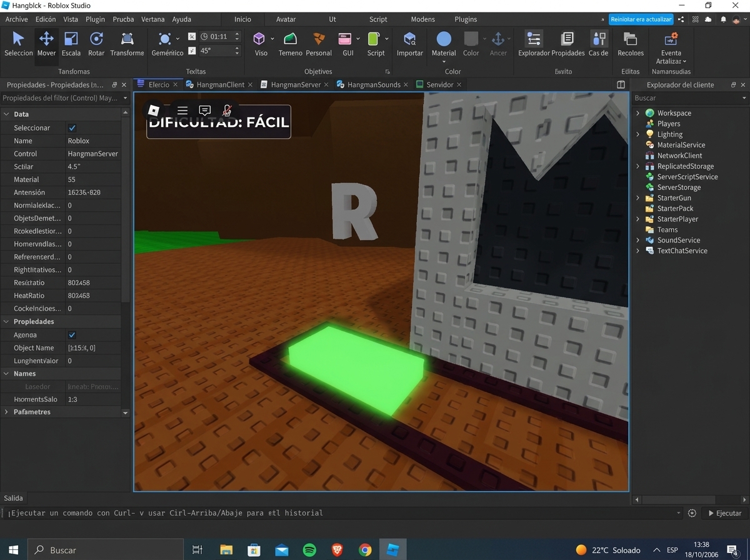Open the Geméniico tool
Image resolution: width=750 pixels, height=560 pixels.
(x=166, y=44)
